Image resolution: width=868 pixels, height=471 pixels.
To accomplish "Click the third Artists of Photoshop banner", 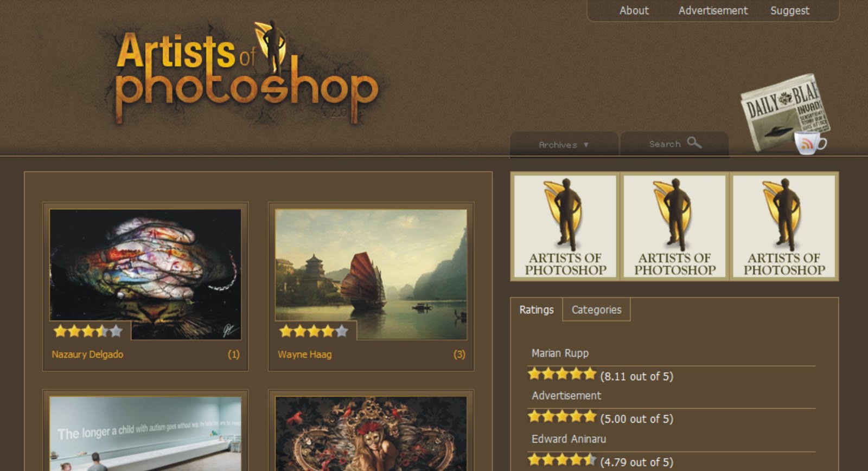I will coord(784,227).
